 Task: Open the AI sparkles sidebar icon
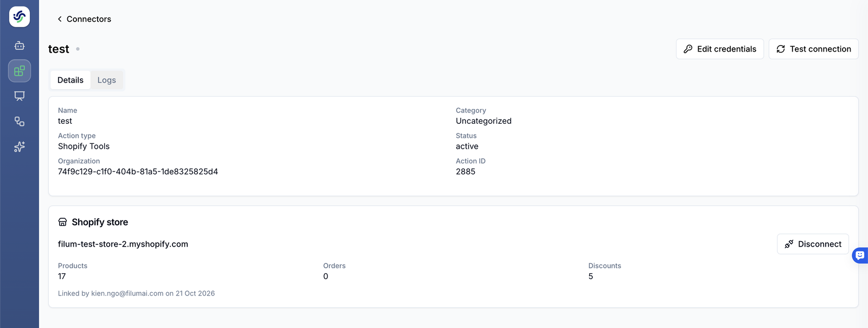pos(20,147)
